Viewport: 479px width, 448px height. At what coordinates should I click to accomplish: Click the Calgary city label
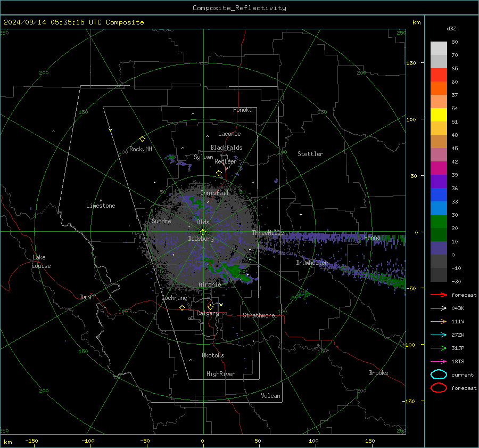pos(208,313)
